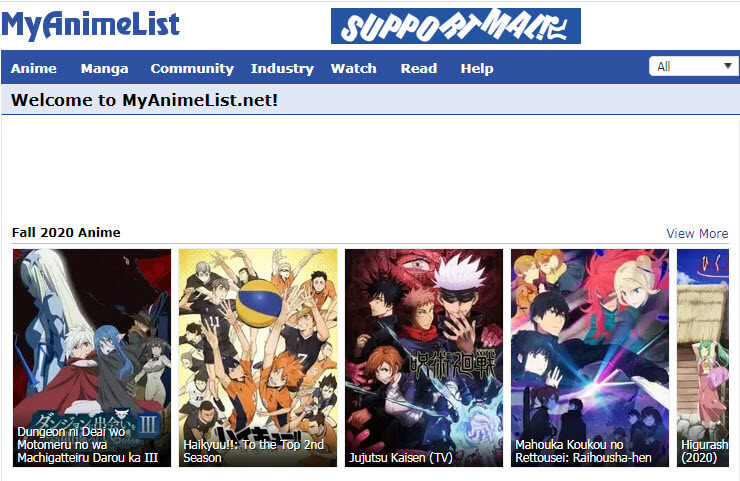Open the Help menu

point(477,68)
